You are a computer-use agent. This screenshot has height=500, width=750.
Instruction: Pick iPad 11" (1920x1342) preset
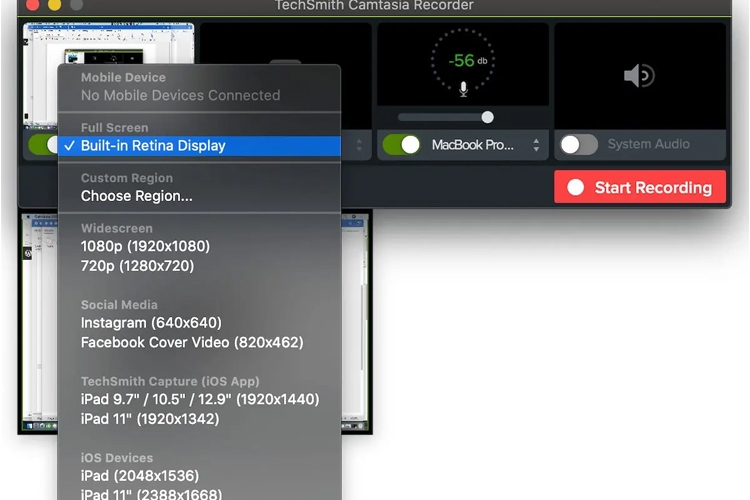point(199,419)
